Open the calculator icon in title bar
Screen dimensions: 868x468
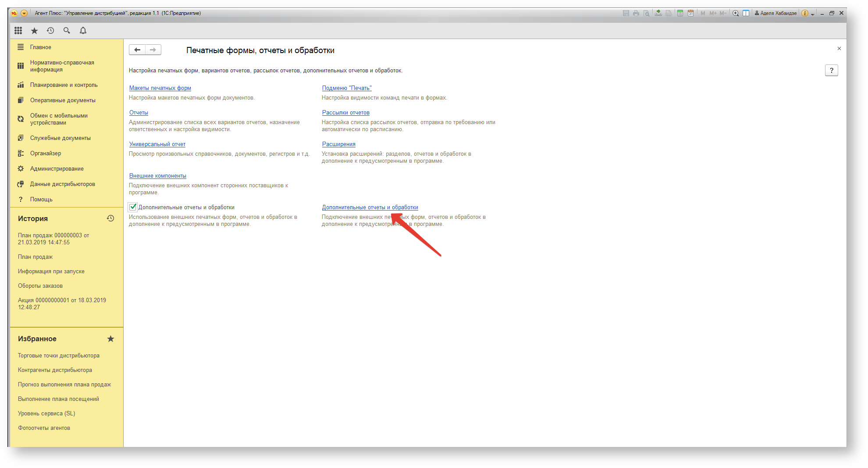pos(680,13)
